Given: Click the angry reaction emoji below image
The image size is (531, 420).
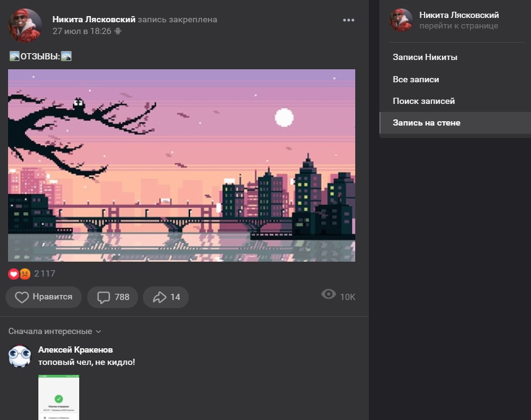Looking at the screenshot, I should pos(25,273).
